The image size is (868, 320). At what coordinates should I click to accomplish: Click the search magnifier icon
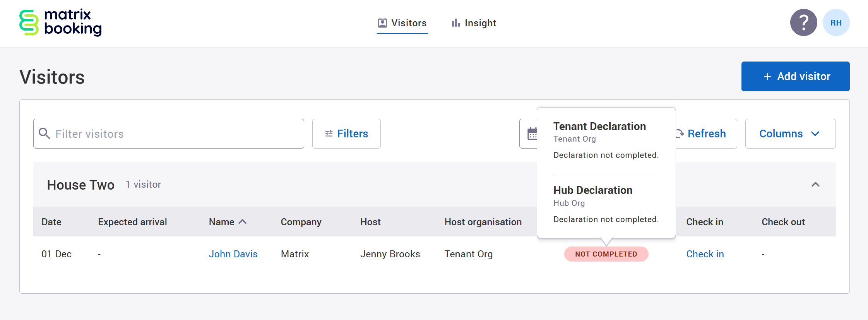[x=45, y=134]
